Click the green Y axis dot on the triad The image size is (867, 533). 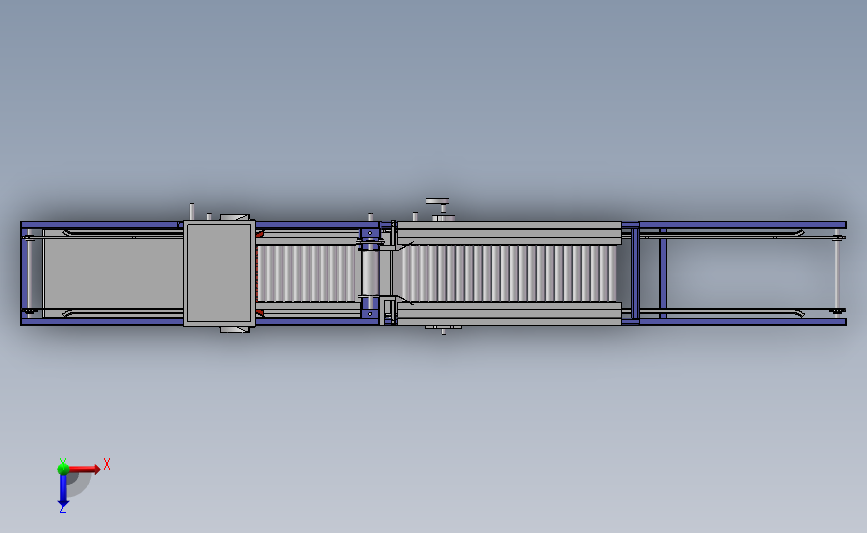(63, 469)
